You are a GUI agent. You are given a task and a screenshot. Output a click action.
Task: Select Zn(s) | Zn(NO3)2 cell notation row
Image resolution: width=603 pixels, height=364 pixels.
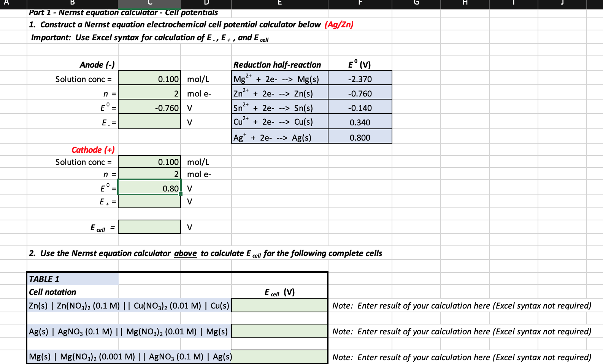pos(129,305)
